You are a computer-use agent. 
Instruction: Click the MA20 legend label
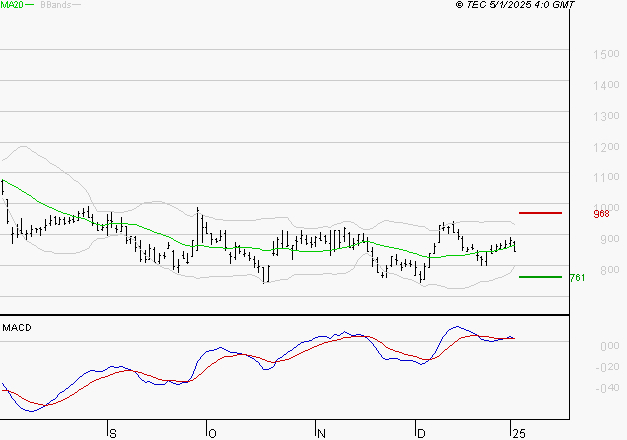pyautogui.click(x=12, y=5)
